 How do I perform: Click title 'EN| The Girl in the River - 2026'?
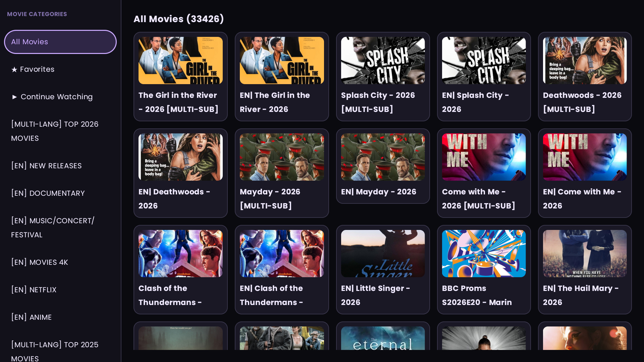click(x=275, y=102)
